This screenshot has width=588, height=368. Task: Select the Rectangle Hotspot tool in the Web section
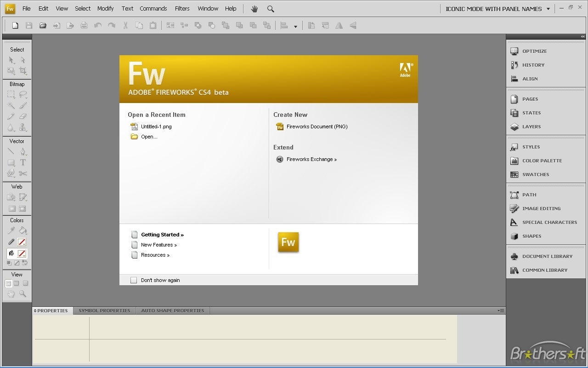click(x=11, y=197)
